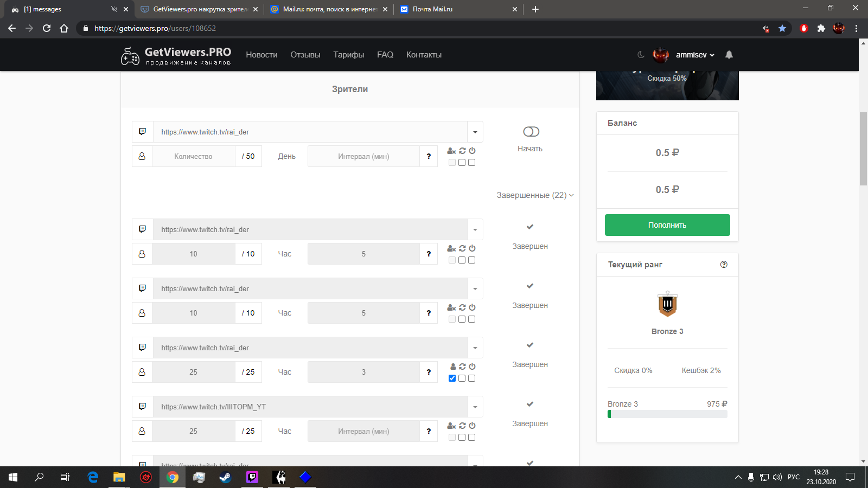
Task: Click the Twitch icon beside the first rai_der URL
Action: pos(143,132)
